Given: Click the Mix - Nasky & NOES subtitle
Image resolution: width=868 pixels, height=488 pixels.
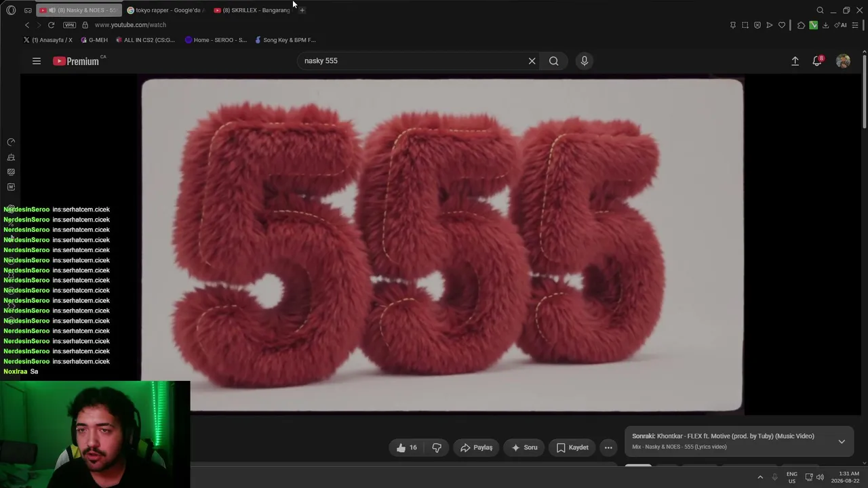Looking at the screenshot, I should 679,447.
